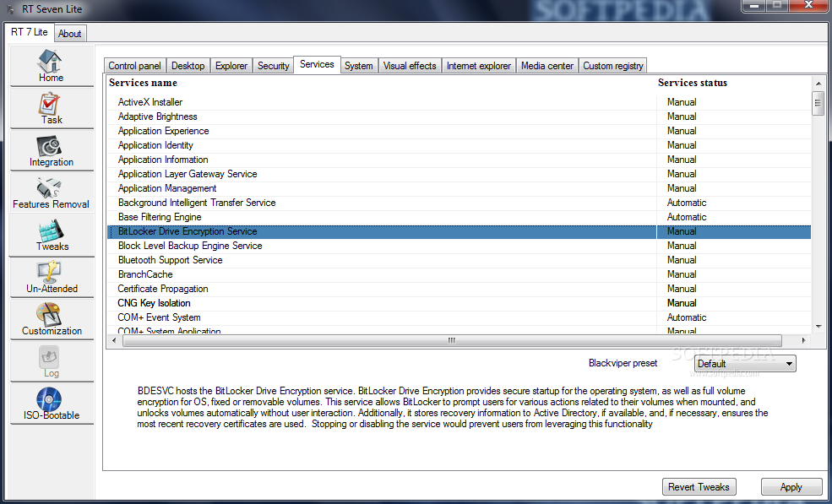The height and width of the screenshot is (504, 832).
Task: Switch to the About tab
Action: [69, 34]
